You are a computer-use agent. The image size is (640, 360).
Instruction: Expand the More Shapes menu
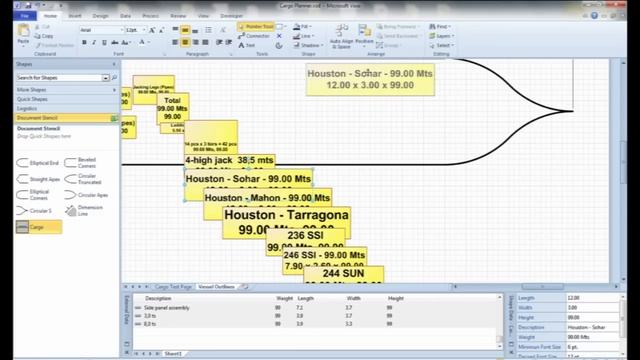pos(67,90)
